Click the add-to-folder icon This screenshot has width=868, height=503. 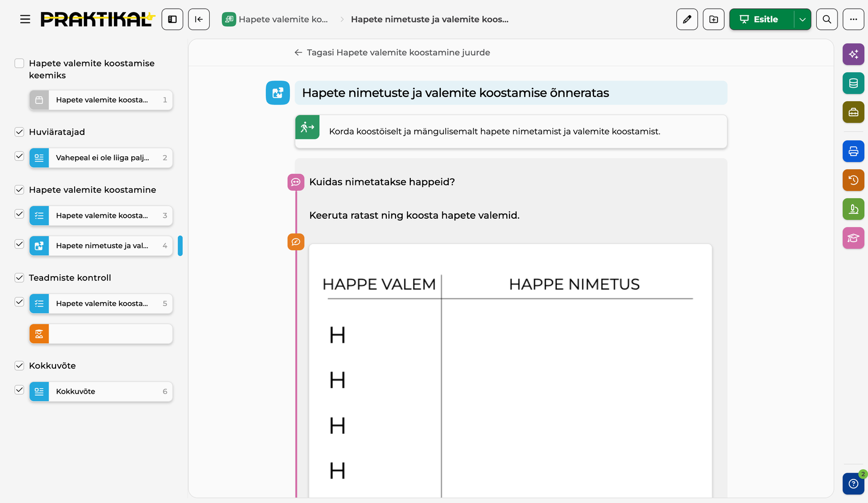(x=714, y=20)
